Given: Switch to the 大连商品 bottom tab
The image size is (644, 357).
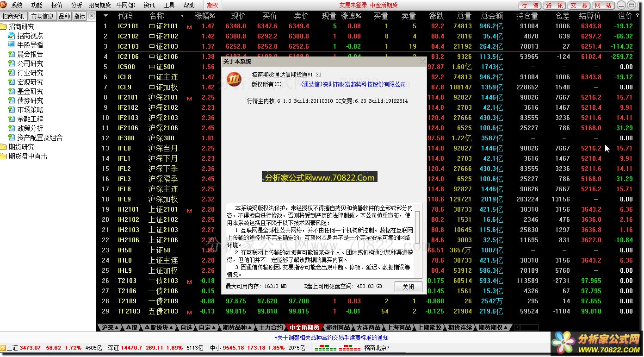Looking at the screenshot, I should [369, 327].
